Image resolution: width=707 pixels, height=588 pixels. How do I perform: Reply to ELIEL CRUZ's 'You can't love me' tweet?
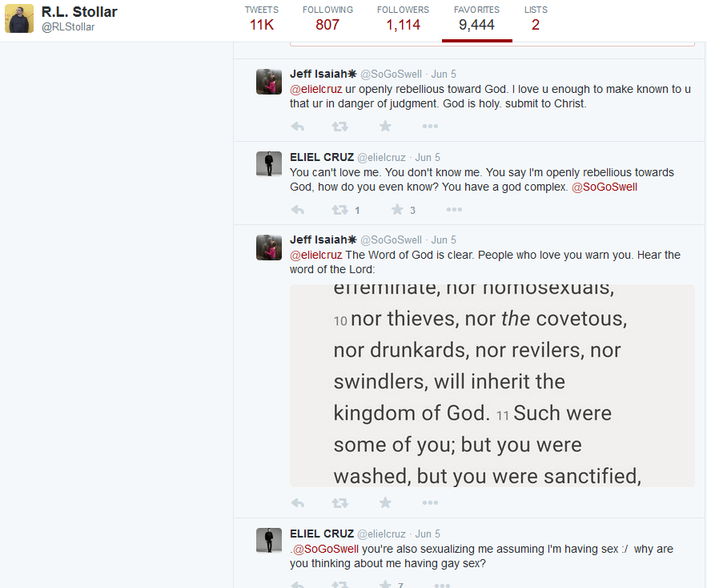[297, 209]
